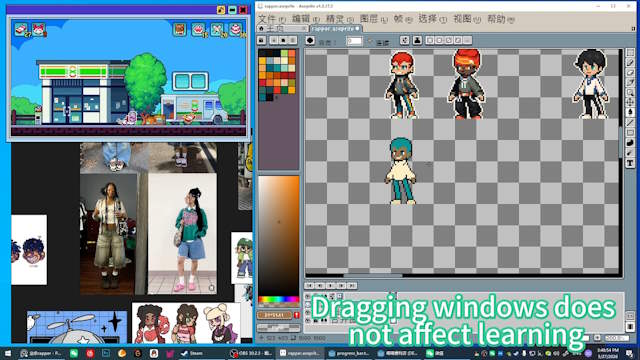Click the palette lock edit icon
This screenshot has height=360, width=640.
point(262,40)
